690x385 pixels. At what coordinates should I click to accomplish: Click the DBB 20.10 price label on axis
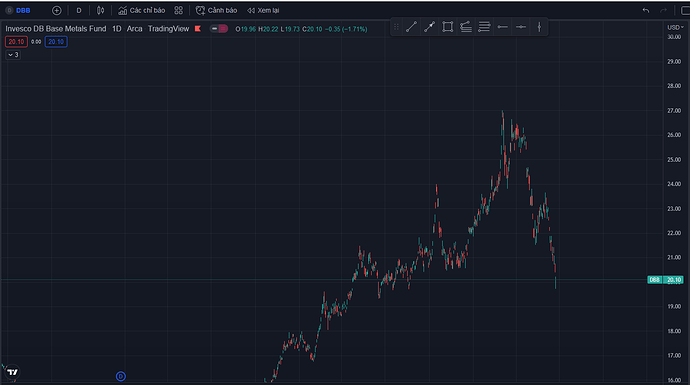click(665, 280)
